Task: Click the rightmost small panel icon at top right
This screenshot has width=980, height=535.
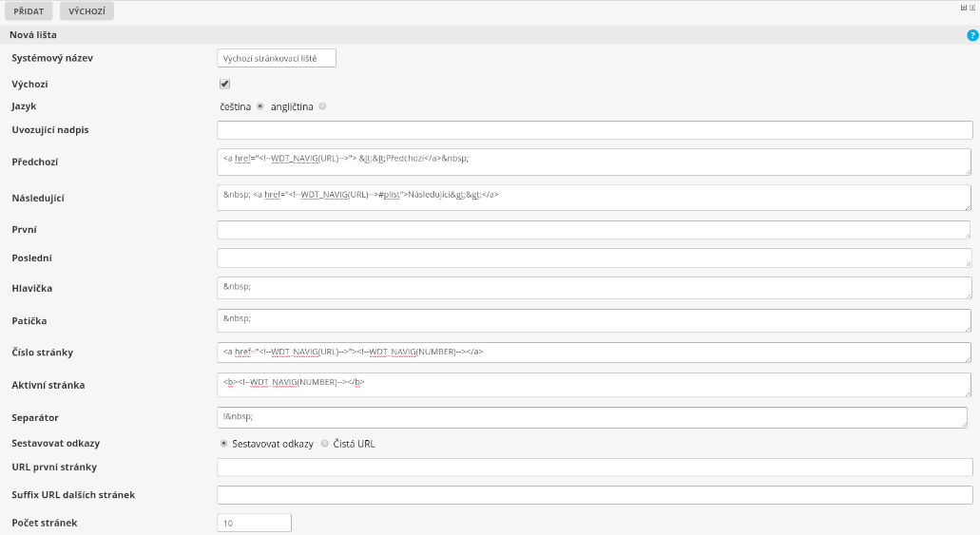Action: (972, 6)
